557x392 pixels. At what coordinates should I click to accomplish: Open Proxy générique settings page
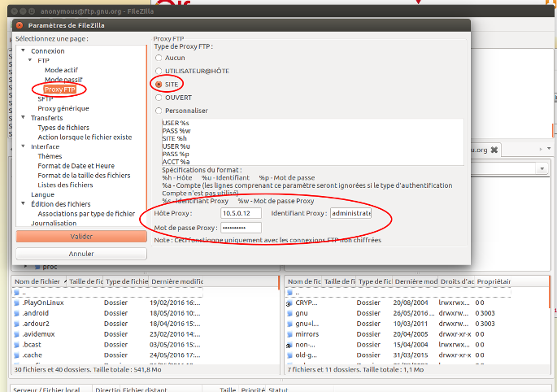pyautogui.click(x=63, y=108)
